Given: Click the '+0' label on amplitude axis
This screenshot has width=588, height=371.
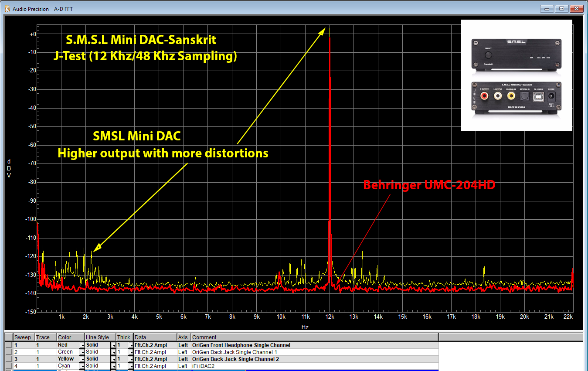Looking at the screenshot, I should point(33,34).
